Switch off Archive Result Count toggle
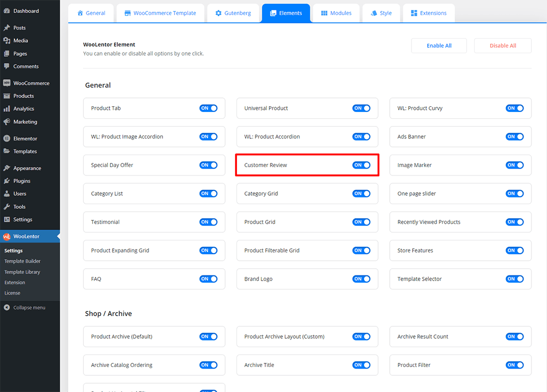The width and height of the screenshot is (547, 392). click(x=514, y=337)
